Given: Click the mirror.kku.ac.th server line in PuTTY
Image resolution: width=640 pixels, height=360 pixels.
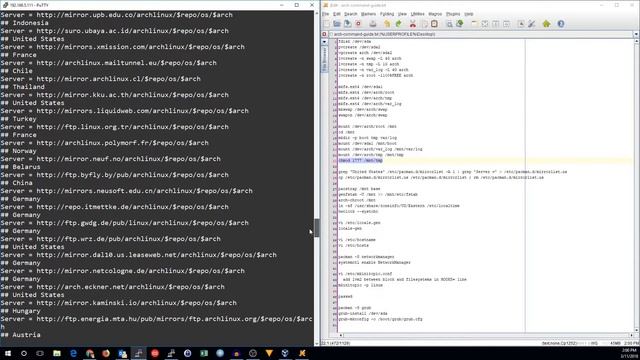Looking at the screenshot, I should coord(115,95).
